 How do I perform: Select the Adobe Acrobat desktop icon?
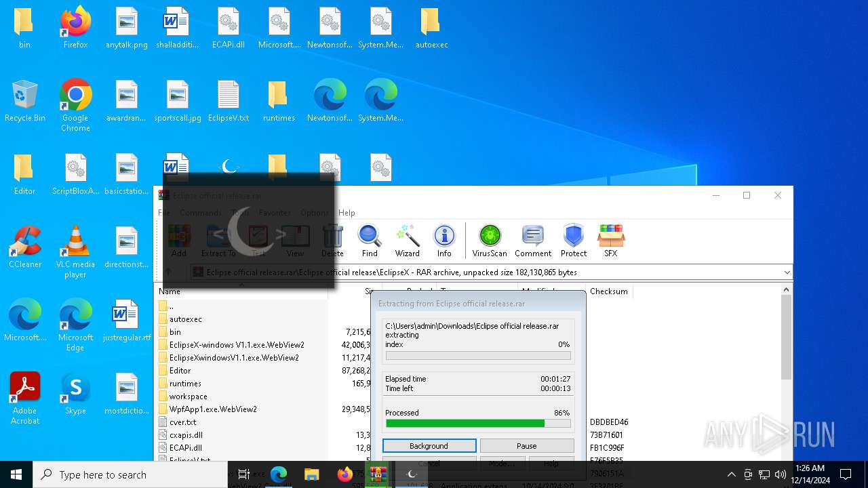click(24, 399)
